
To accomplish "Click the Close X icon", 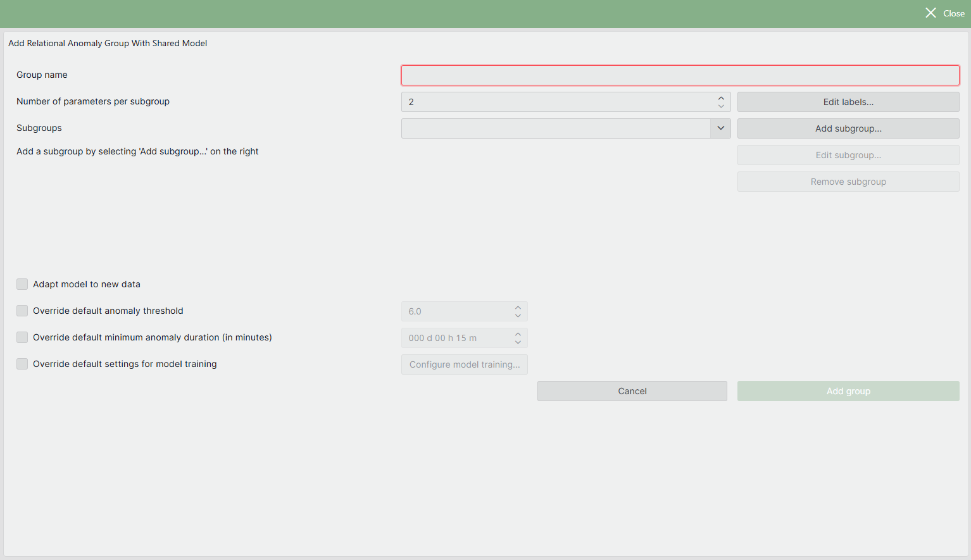I will pos(930,13).
